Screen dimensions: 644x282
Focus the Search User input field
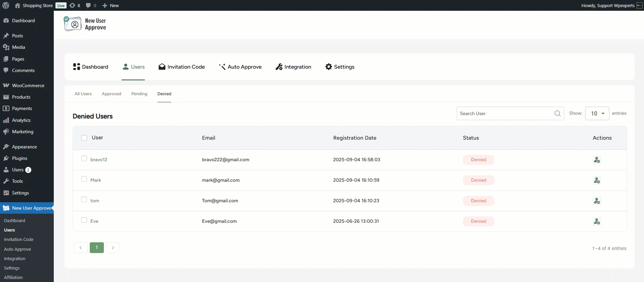[504, 113]
